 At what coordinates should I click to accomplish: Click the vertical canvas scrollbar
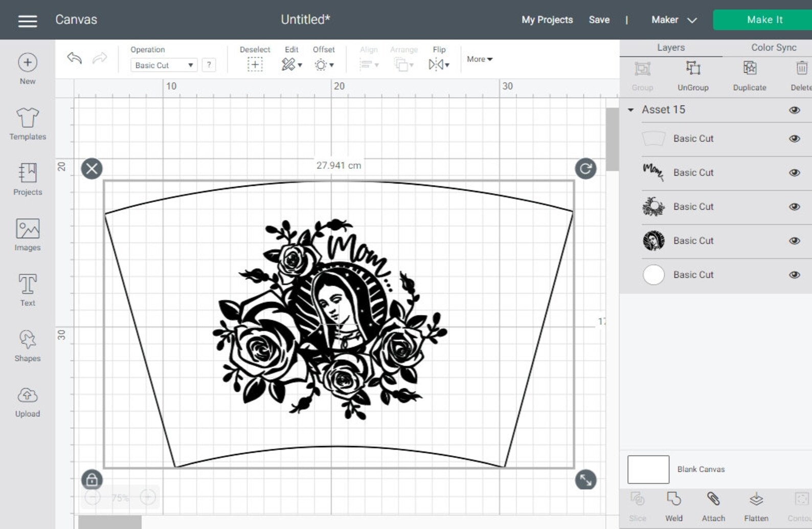point(612,139)
